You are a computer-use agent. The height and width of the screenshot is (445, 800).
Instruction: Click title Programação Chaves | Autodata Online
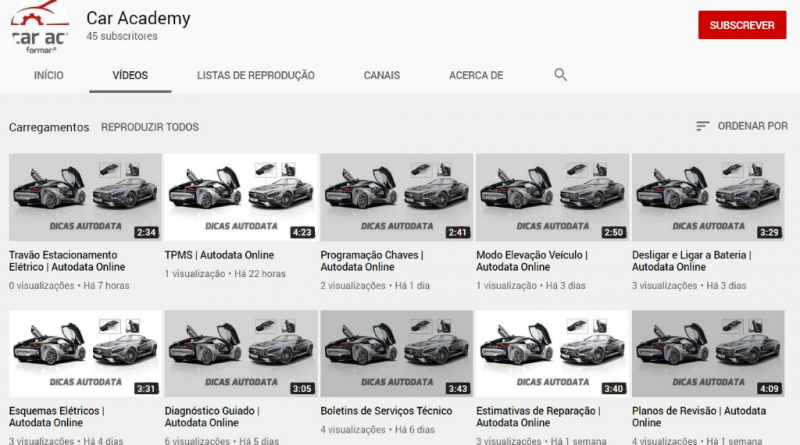pos(372,261)
